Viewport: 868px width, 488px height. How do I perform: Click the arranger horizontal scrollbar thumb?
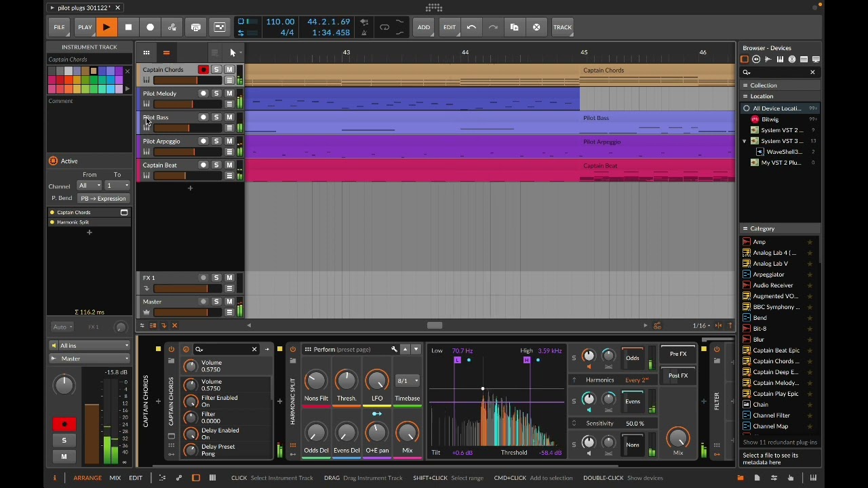(435, 325)
